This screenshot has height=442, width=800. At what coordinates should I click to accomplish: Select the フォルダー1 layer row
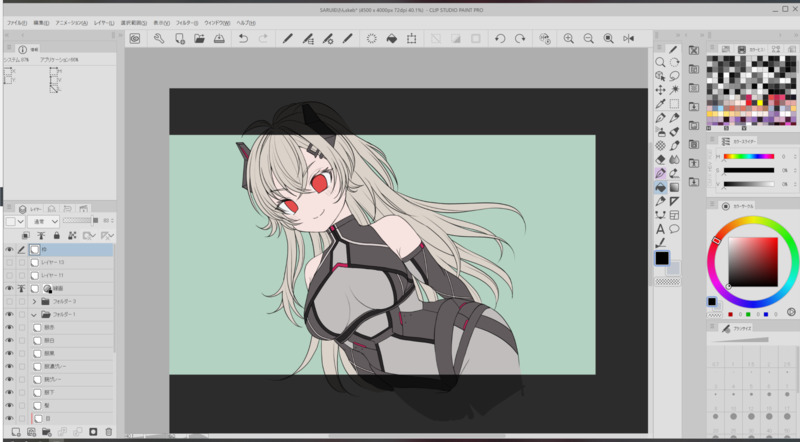coord(70,314)
